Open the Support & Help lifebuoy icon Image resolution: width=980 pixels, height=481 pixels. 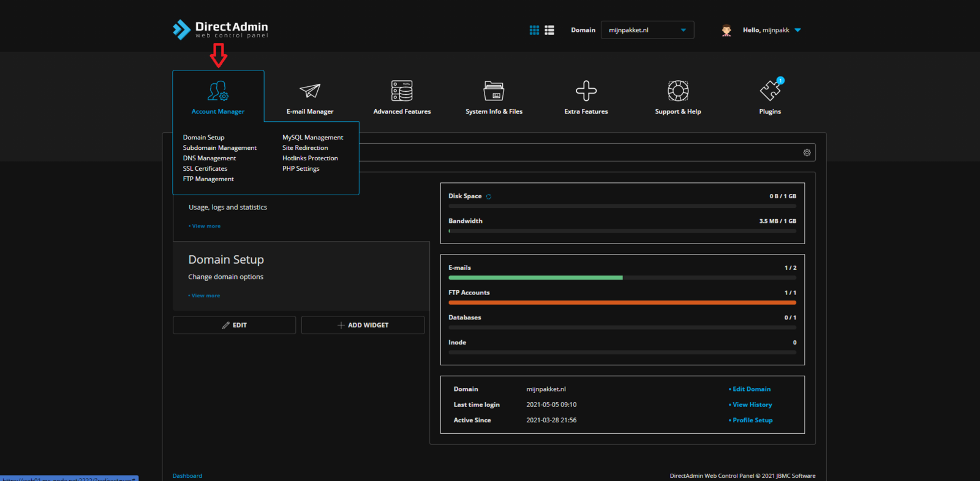pyautogui.click(x=678, y=91)
